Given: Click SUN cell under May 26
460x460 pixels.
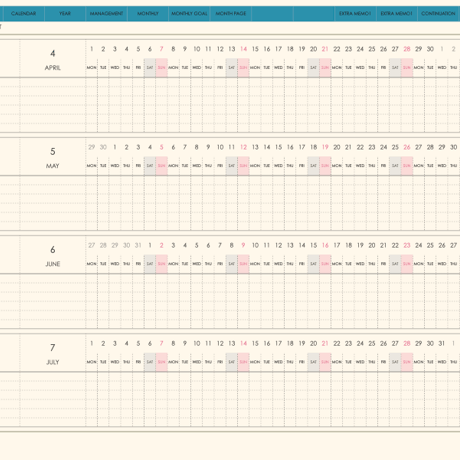Looking at the screenshot, I should pyautogui.click(x=407, y=166).
